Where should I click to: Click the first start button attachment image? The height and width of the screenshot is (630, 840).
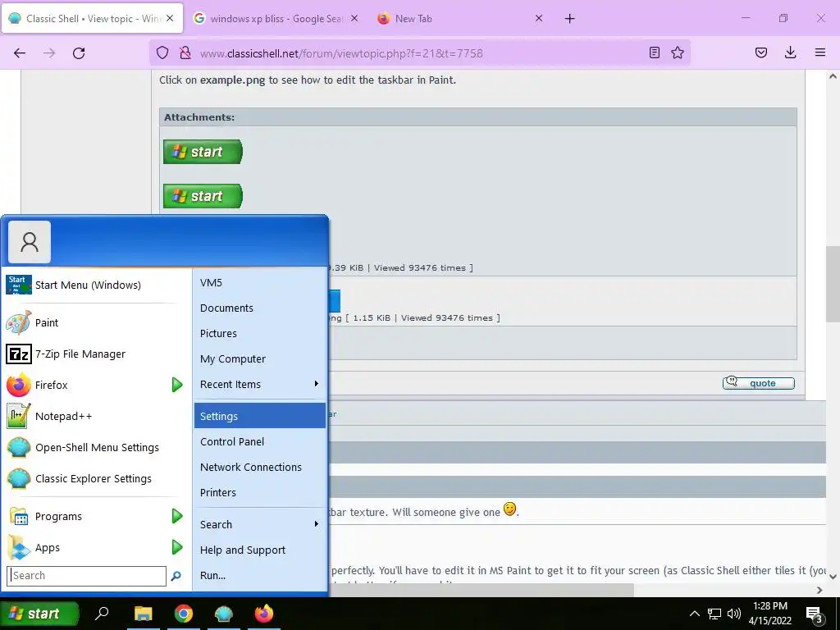[x=203, y=152]
